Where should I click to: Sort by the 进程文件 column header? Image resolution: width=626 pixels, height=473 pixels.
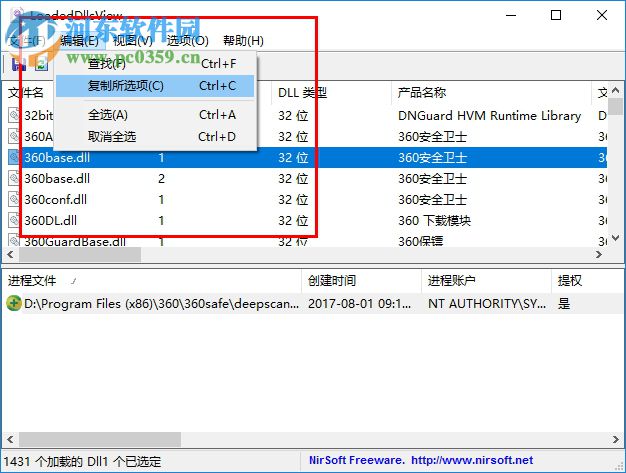pyautogui.click(x=152, y=281)
